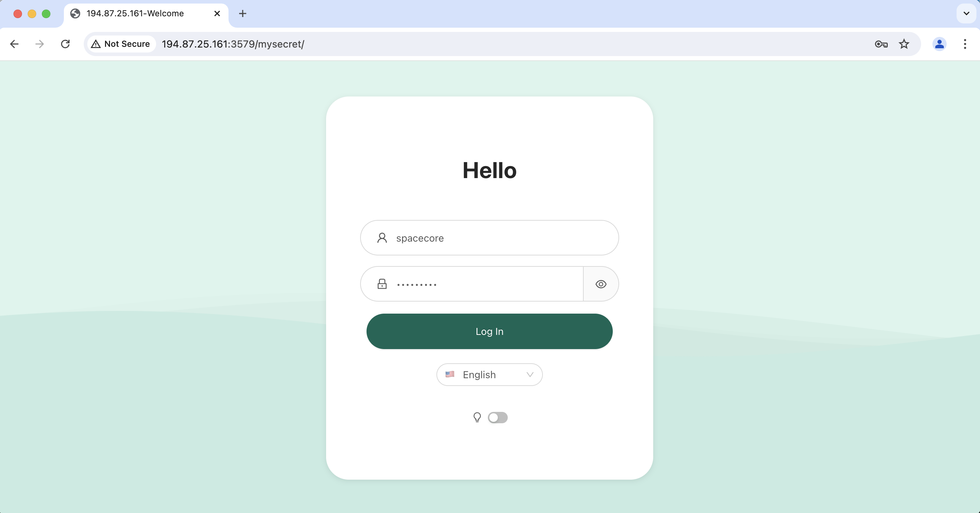Viewport: 980px width, 513px height.
Task: Select the 194.87.25.161-Welcome tab
Action: tap(135, 14)
